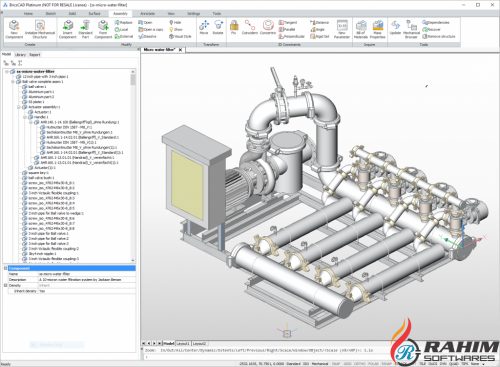This screenshot has width=500, height=367.
Task: Click the Visual Style command
Action: tap(180, 36)
